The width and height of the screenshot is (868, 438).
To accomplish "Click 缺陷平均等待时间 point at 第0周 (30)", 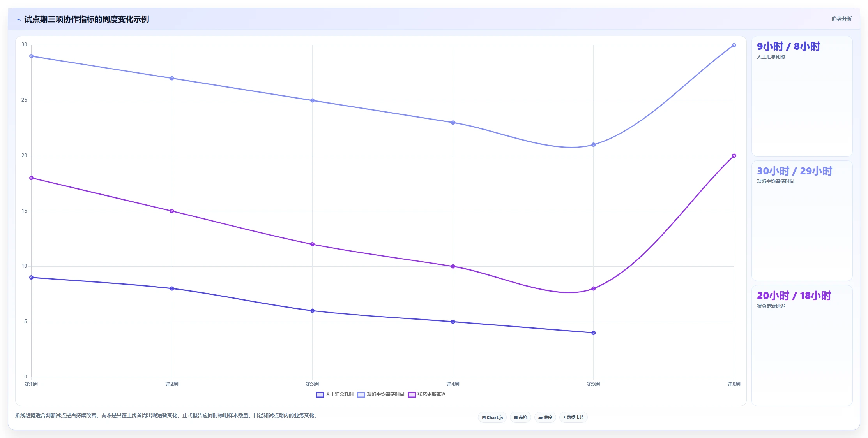I will tap(734, 45).
